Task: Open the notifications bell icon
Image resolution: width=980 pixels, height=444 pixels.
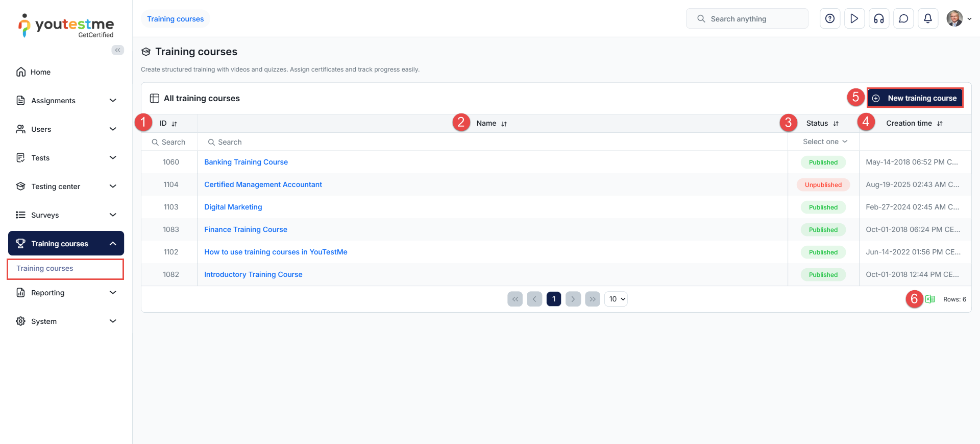Action: click(x=928, y=19)
